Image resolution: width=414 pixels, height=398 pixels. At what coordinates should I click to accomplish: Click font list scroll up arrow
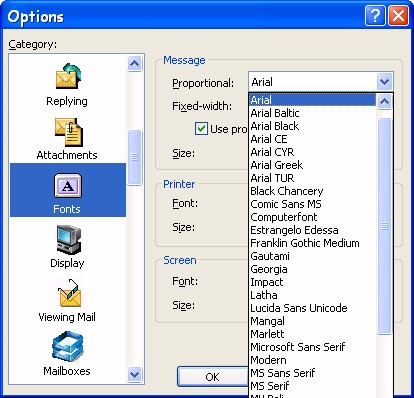point(384,101)
